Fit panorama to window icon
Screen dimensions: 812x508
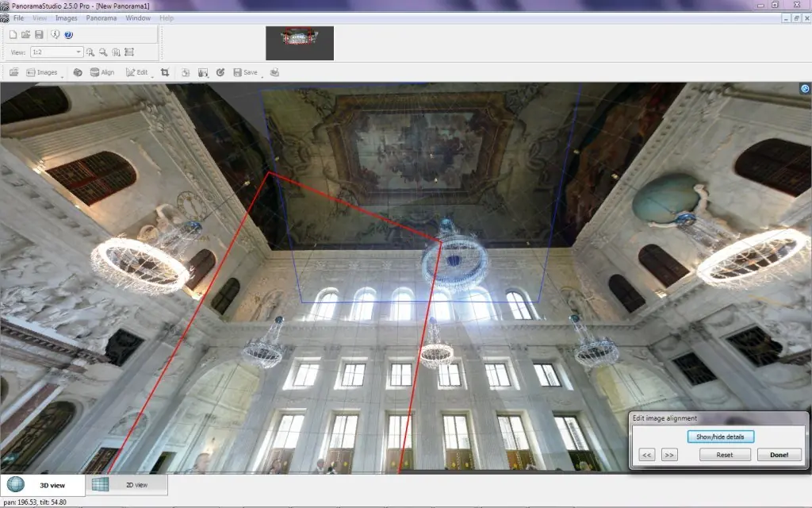pyautogui.click(x=129, y=52)
